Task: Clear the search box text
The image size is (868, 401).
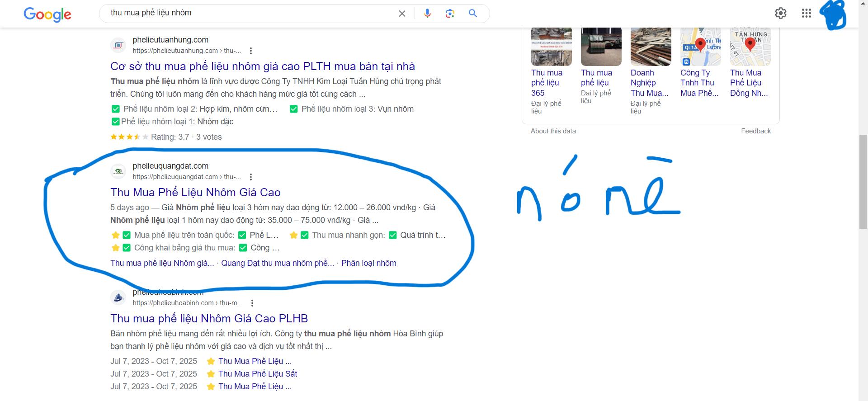Action: click(x=401, y=14)
